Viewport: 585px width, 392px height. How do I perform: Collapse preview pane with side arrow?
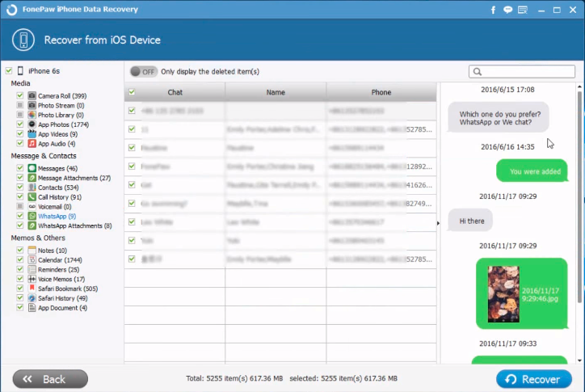[438, 223]
